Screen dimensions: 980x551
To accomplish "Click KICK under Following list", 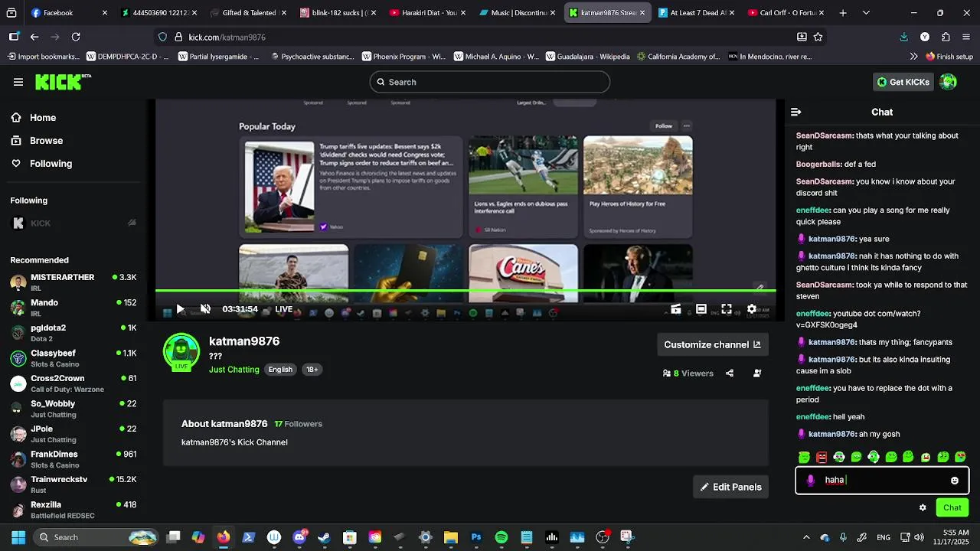I will tap(73, 223).
